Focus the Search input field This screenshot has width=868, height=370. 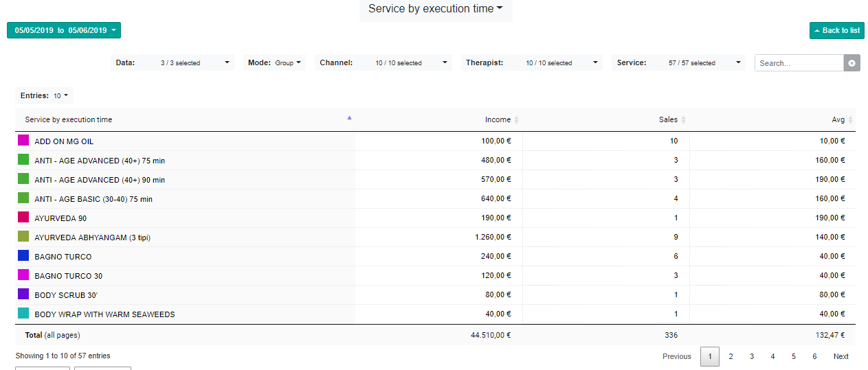799,63
